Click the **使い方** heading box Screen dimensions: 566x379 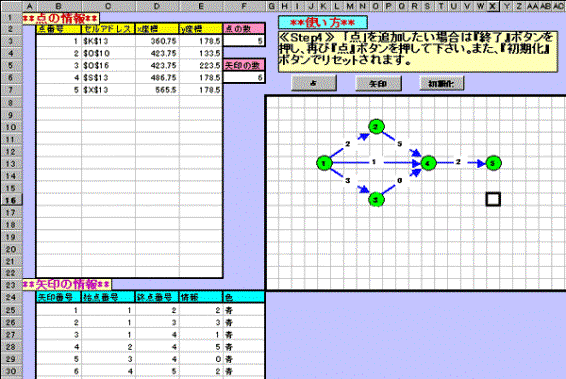point(323,22)
